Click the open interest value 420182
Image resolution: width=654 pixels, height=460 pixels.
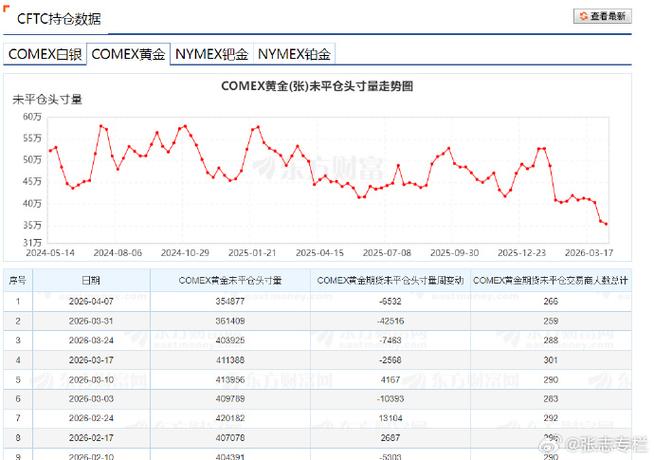[230, 418]
